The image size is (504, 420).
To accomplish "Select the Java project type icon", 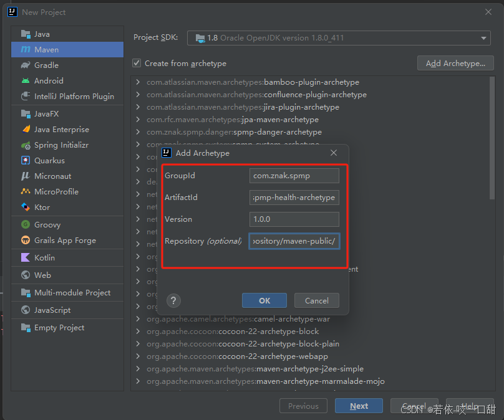I will coord(26,34).
